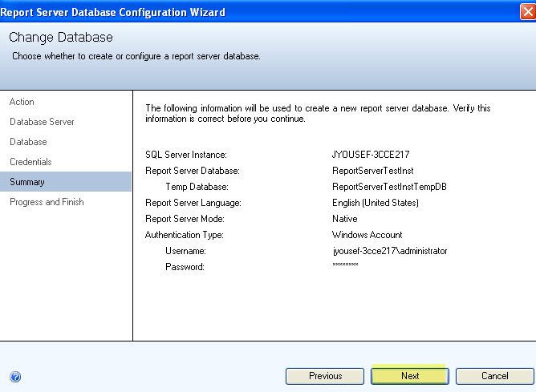Select the Database Server step
The image size is (536, 392).
(x=42, y=122)
